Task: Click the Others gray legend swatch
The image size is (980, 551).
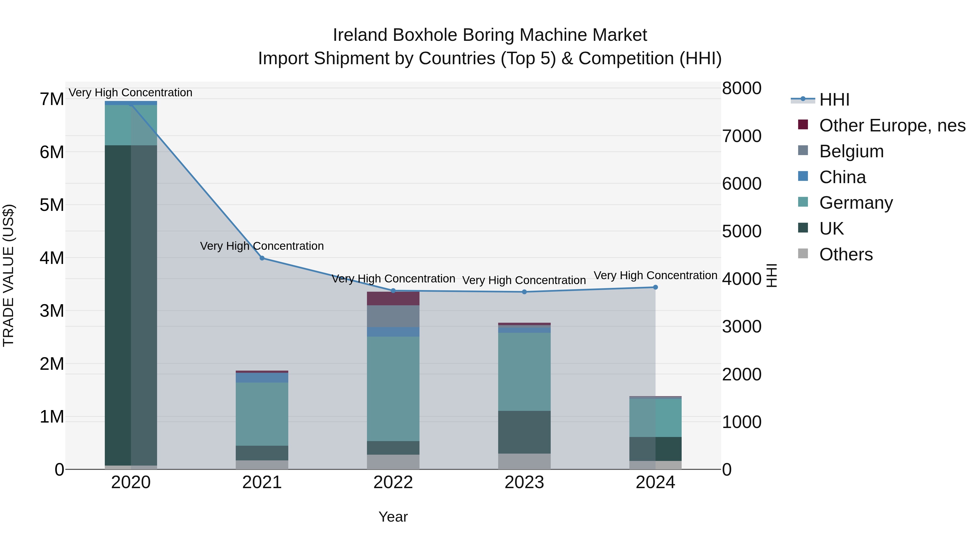Action: pos(803,254)
